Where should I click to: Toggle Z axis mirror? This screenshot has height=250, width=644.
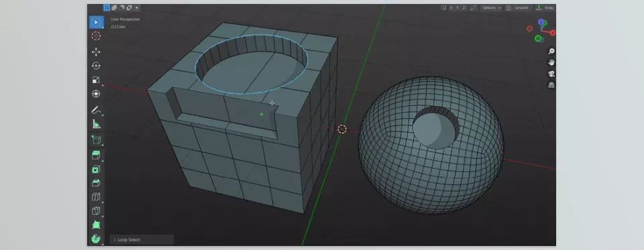coord(464,8)
